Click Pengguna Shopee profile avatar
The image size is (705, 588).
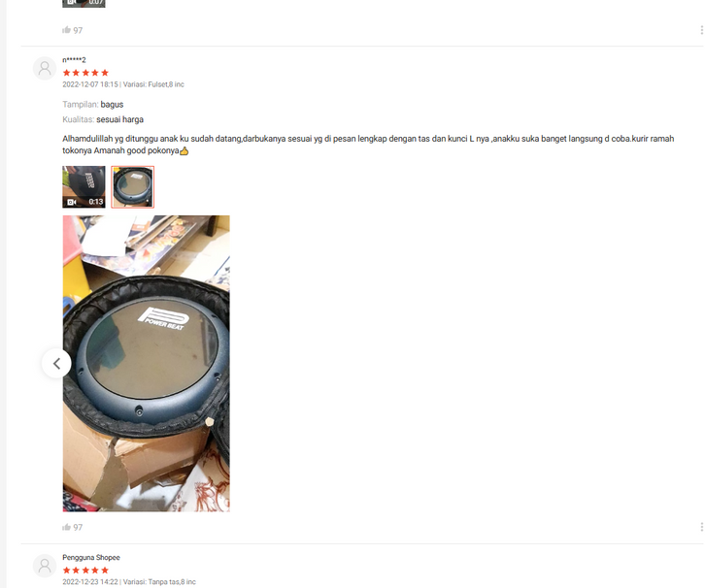point(45,566)
